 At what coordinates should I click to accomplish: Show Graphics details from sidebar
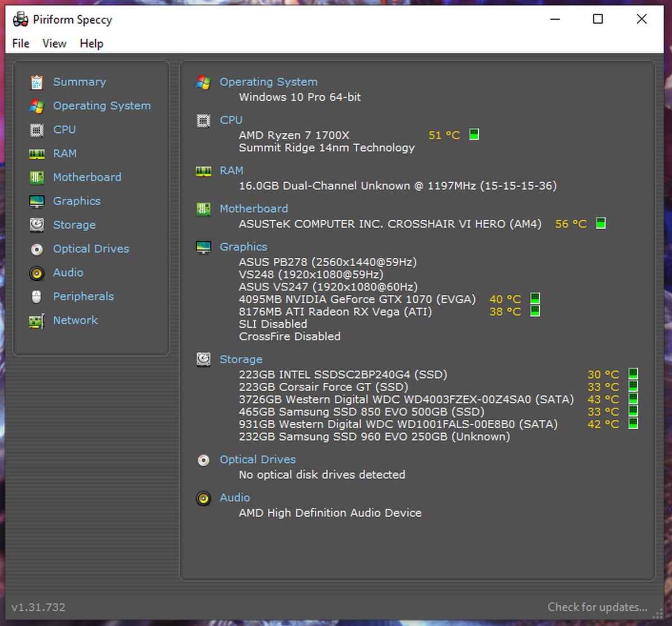tap(77, 201)
